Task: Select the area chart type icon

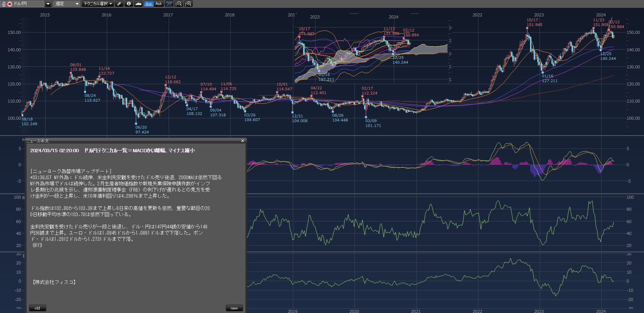Action: [x=138, y=4]
